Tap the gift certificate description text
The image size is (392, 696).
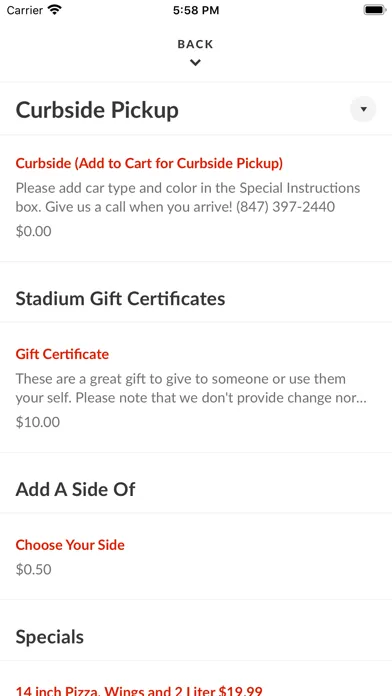pyautogui.click(x=191, y=388)
